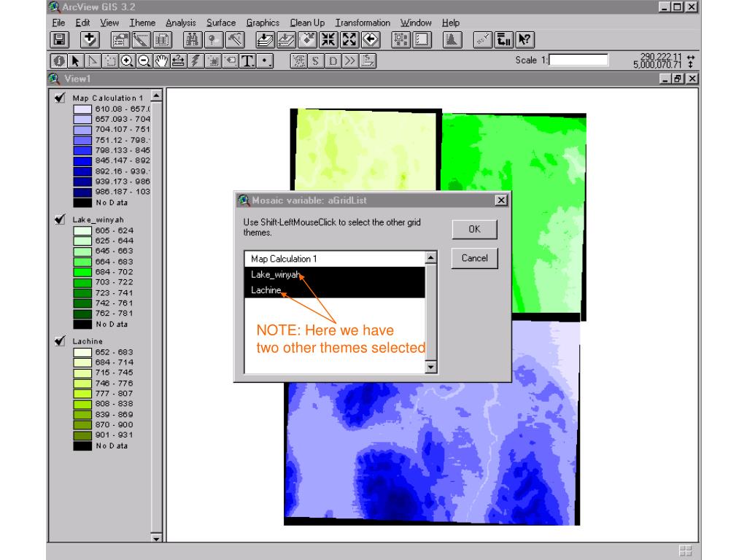Screen dimensions: 747x560
Task: Click the D toolbar tool
Action: point(333,61)
